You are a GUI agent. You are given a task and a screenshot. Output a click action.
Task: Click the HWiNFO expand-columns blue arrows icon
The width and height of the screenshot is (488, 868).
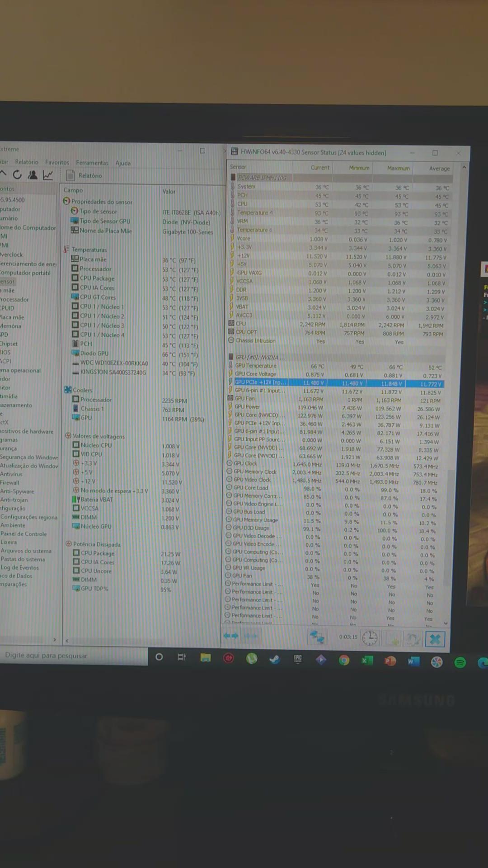point(231,636)
